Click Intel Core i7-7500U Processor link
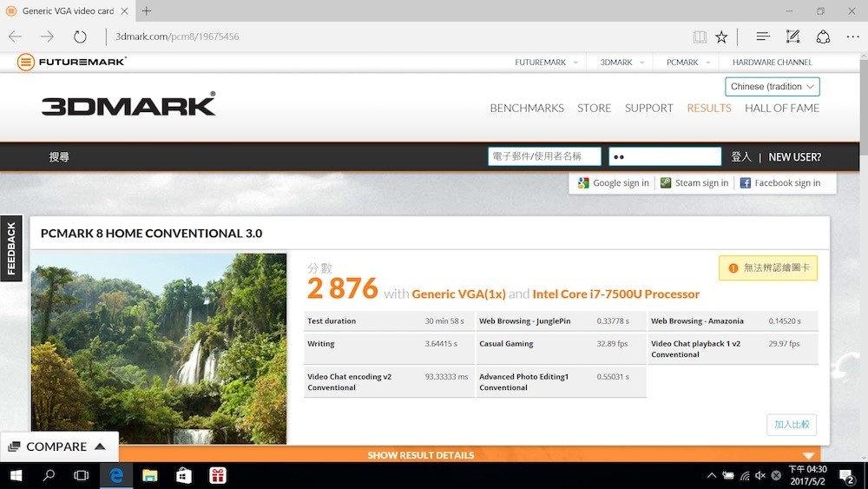Screen dimensions: 868x489 [x=616, y=294]
